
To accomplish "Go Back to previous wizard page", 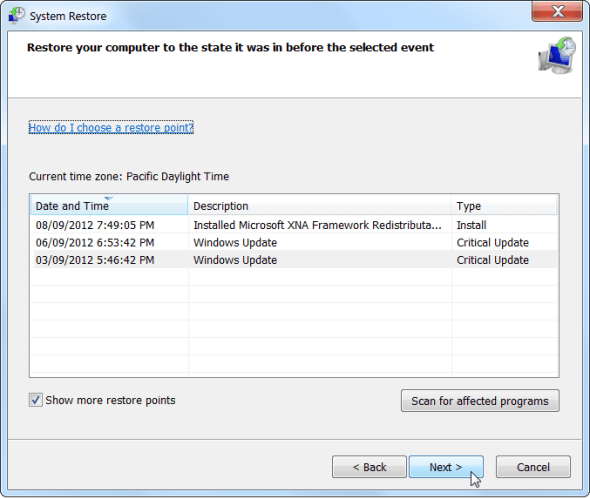I will coord(369,467).
